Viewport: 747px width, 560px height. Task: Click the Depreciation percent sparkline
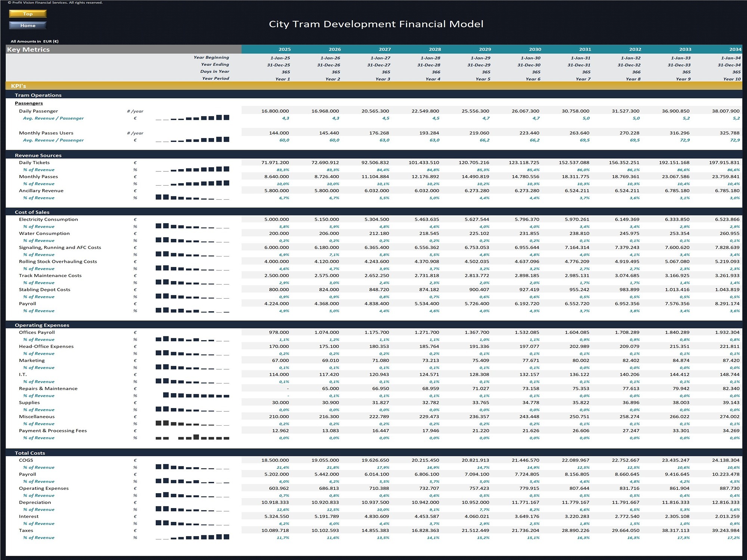coord(192,509)
